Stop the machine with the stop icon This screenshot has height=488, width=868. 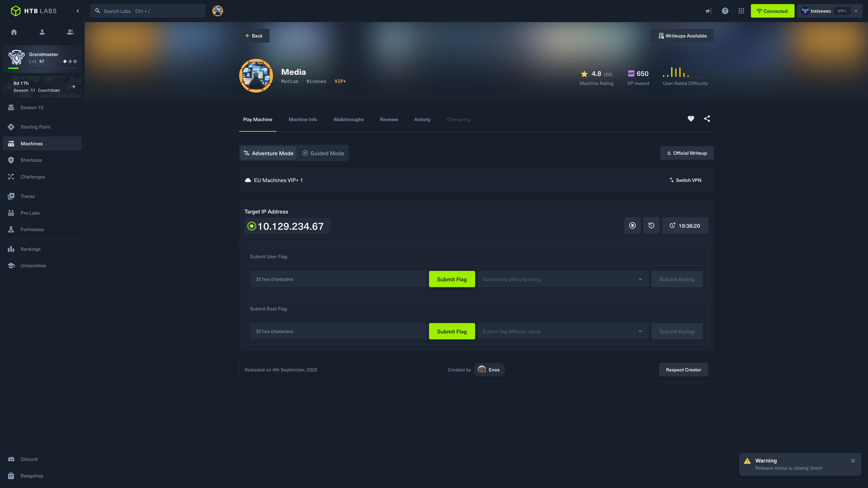(x=632, y=226)
